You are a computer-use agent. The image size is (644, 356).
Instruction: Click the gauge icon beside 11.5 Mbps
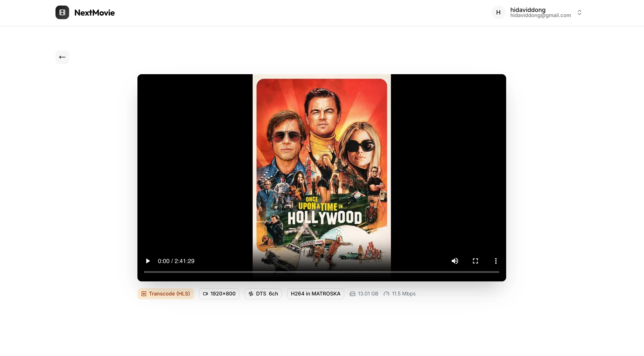[x=386, y=294]
